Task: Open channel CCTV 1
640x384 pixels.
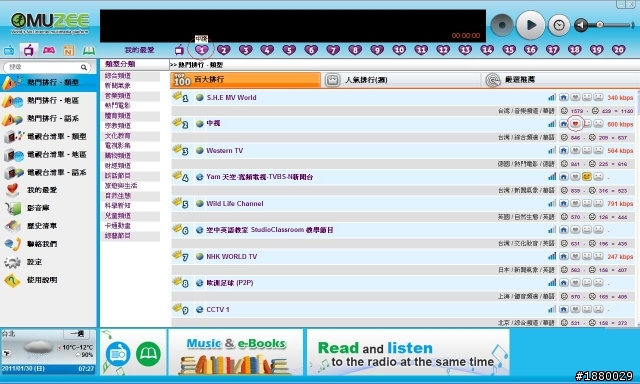Action: (218, 310)
